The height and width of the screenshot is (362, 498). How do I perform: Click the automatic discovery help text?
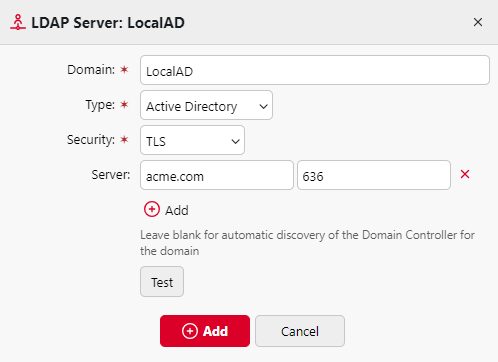(307, 243)
